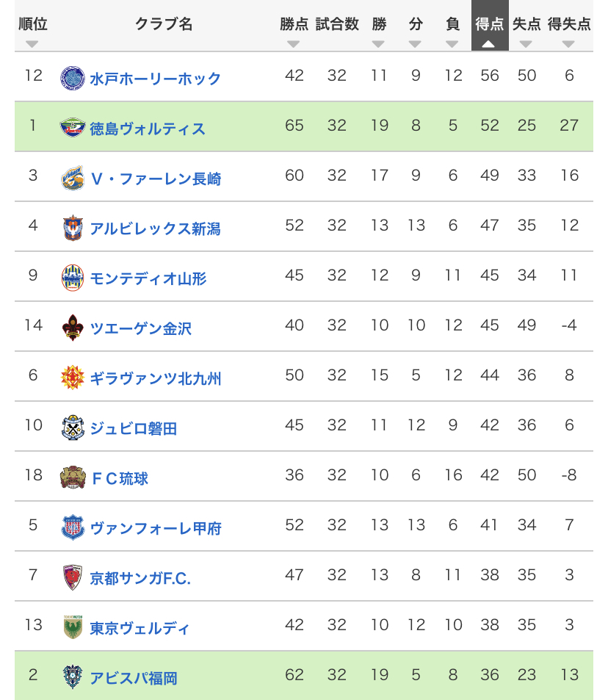
Task: Click the Zweigen Kanazawa fleur-de-lis crest
Action: [73, 328]
